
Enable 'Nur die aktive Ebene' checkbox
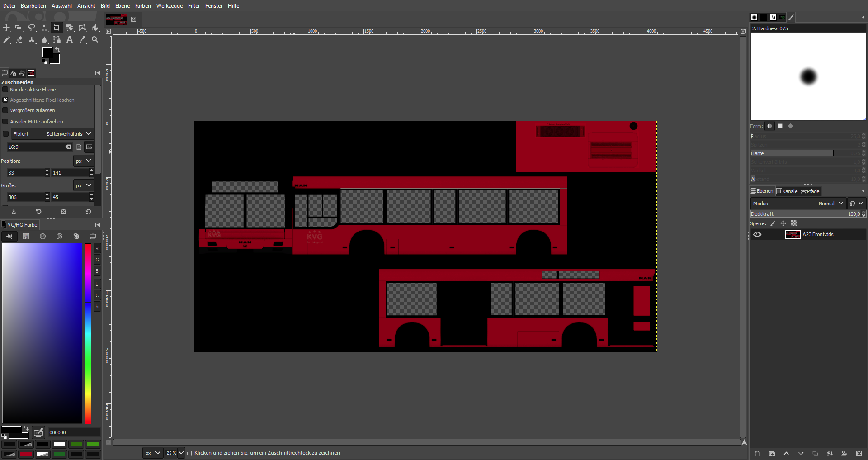coord(5,90)
